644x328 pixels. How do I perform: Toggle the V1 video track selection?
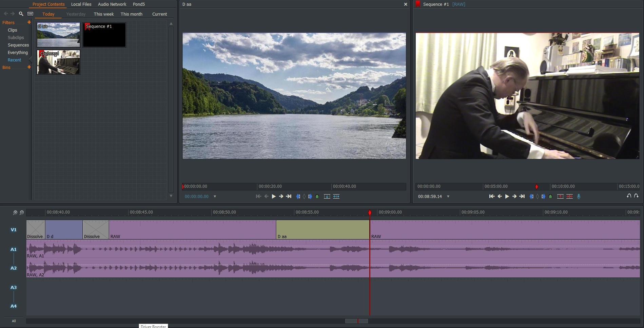click(x=14, y=230)
